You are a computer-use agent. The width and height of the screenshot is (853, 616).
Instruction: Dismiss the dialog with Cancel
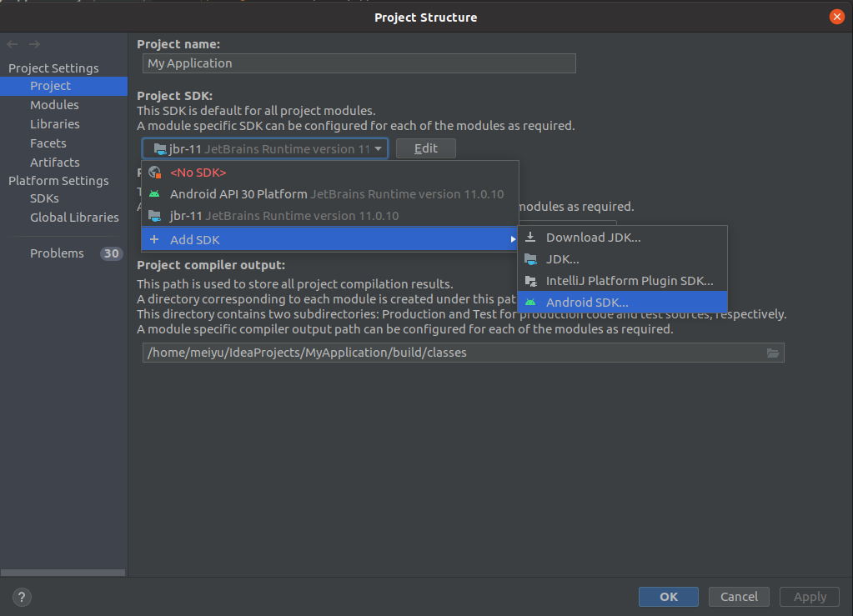pyautogui.click(x=739, y=597)
